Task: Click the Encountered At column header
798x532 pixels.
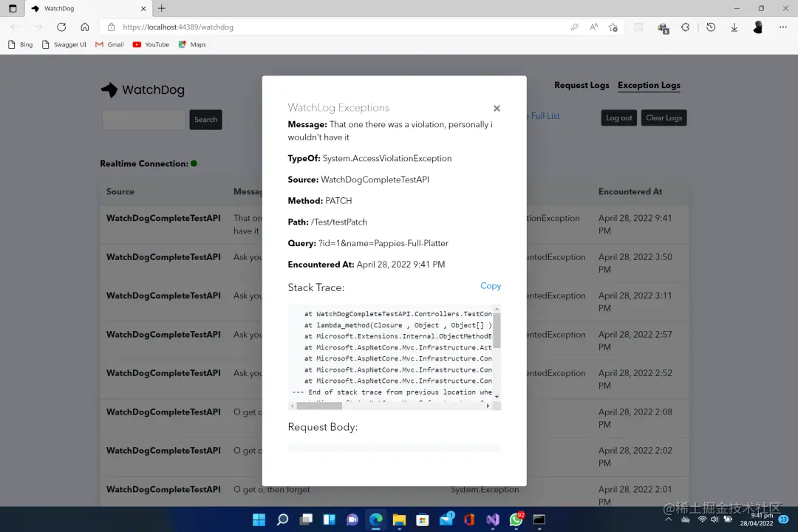Action: (x=630, y=191)
